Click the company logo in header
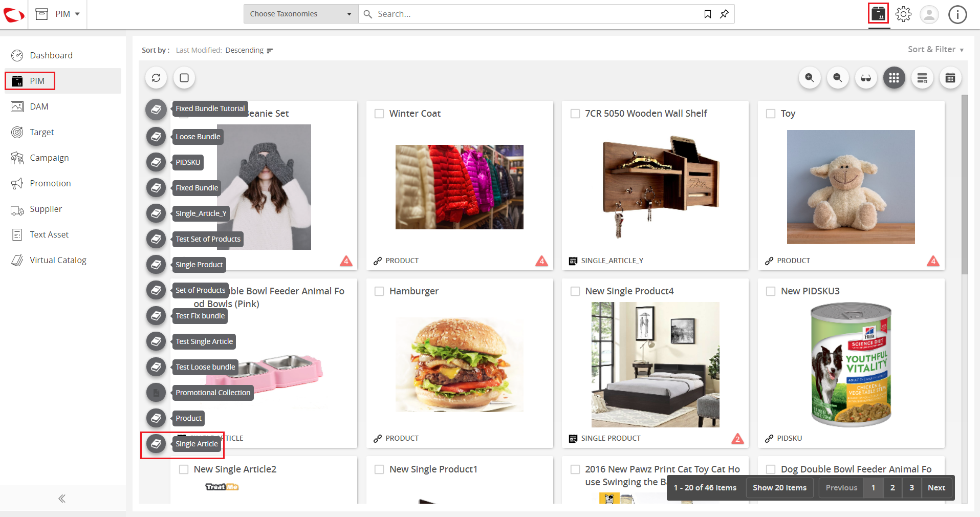980x517 pixels. click(14, 14)
